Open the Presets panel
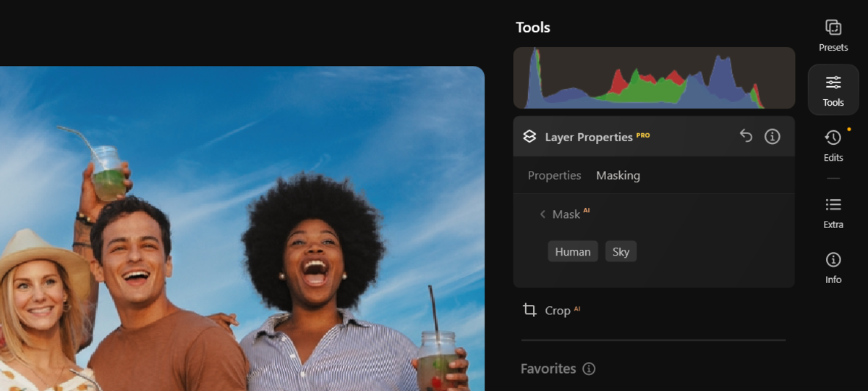Viewport: 868px width, 391px height. 833,35
